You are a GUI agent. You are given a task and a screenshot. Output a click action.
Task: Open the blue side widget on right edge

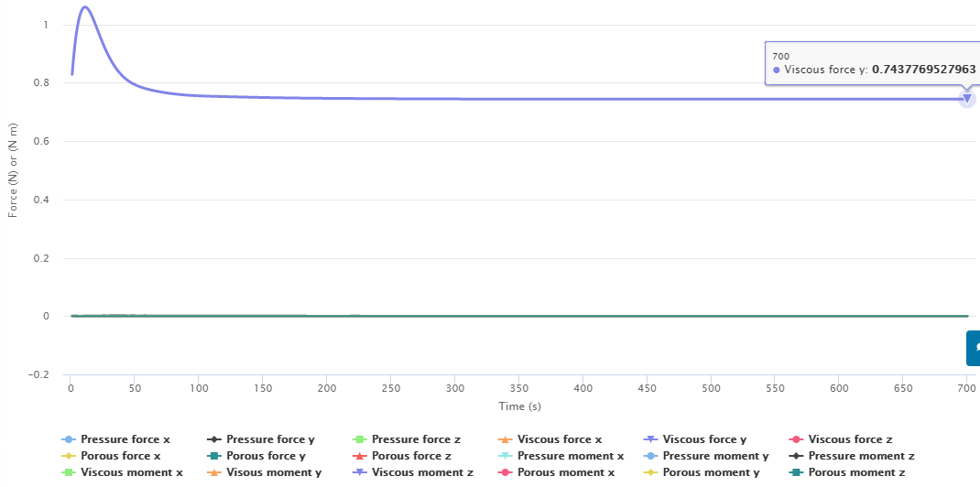tap(974, 348)
